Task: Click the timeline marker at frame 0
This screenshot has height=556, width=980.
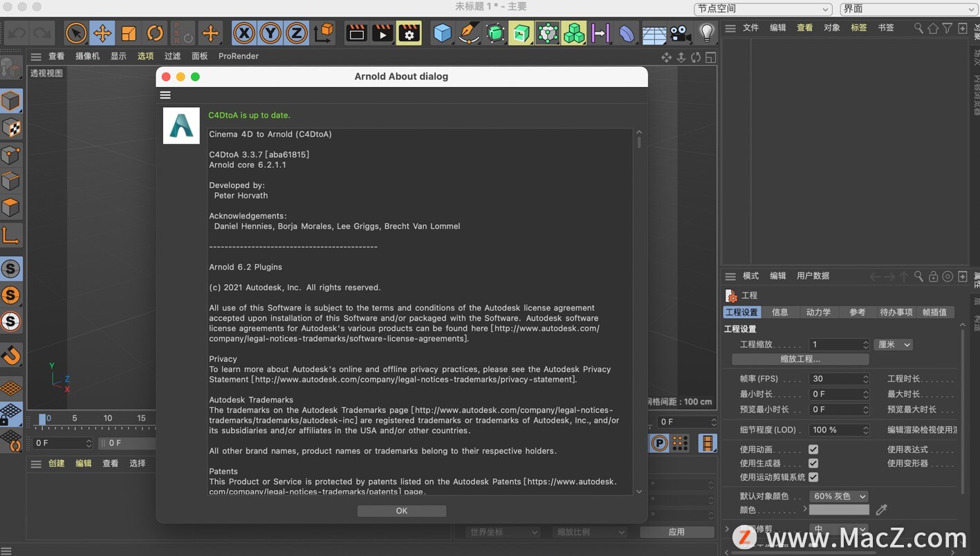Action: pos(42,419)
